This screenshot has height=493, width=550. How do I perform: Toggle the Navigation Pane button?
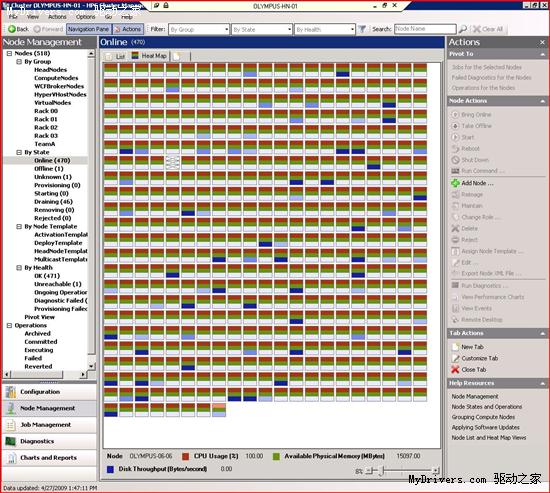click(x=88, y=29)
